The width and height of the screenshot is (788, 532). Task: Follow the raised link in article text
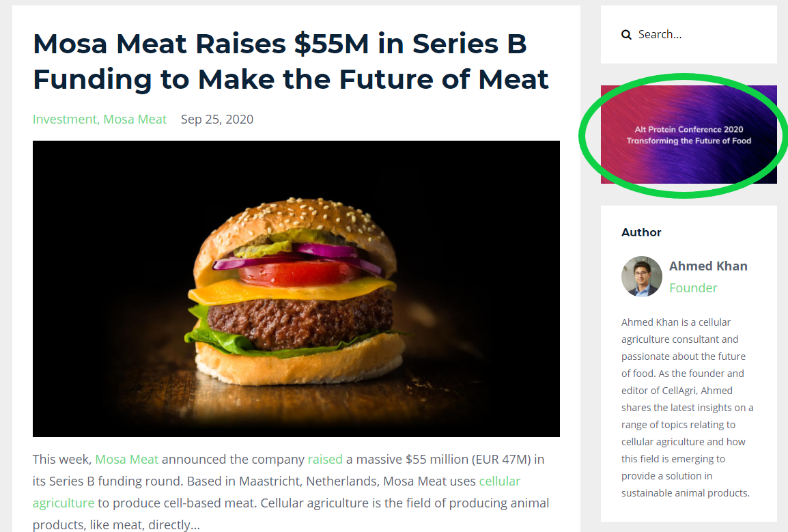point(325,459)
